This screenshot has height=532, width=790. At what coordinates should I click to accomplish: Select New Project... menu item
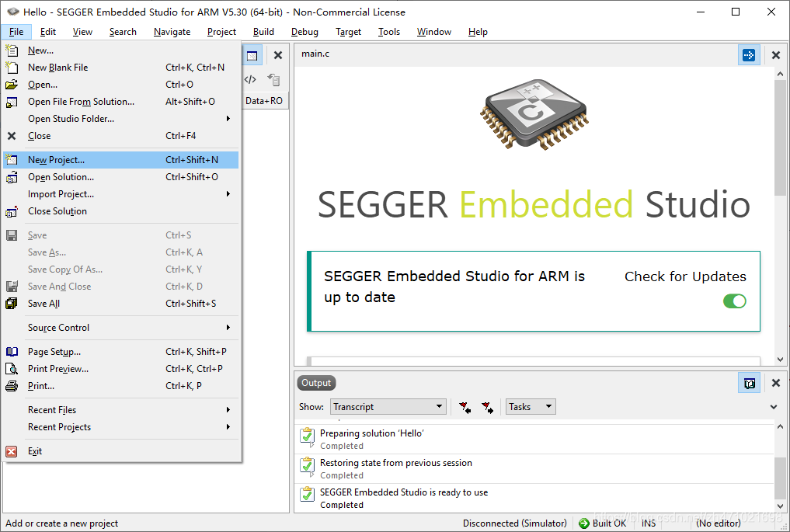[x=121, y=160]
